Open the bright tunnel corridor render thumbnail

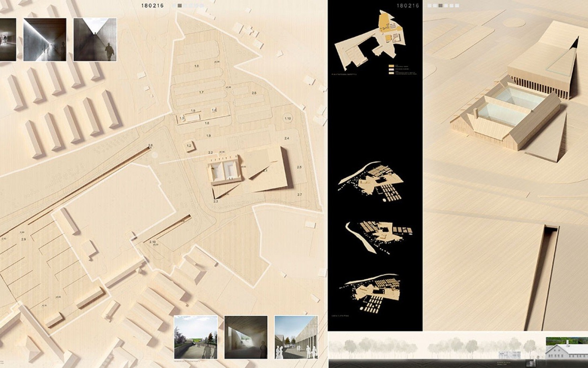45,39
